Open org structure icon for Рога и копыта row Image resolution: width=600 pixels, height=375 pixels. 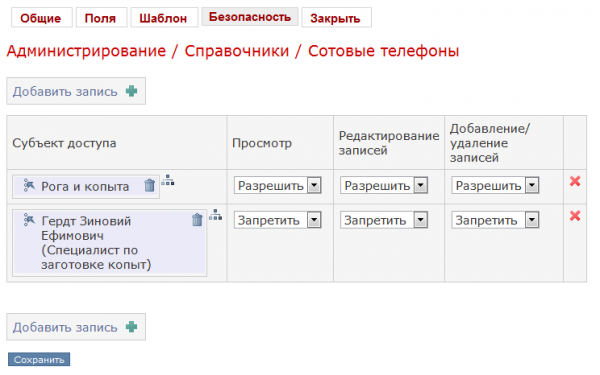click(x=168, y=180)
